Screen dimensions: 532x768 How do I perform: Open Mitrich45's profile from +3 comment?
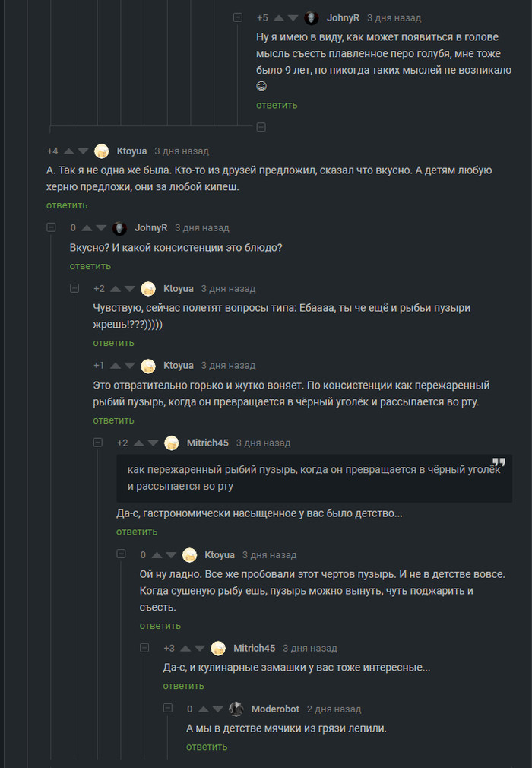(x=254, y=649)
